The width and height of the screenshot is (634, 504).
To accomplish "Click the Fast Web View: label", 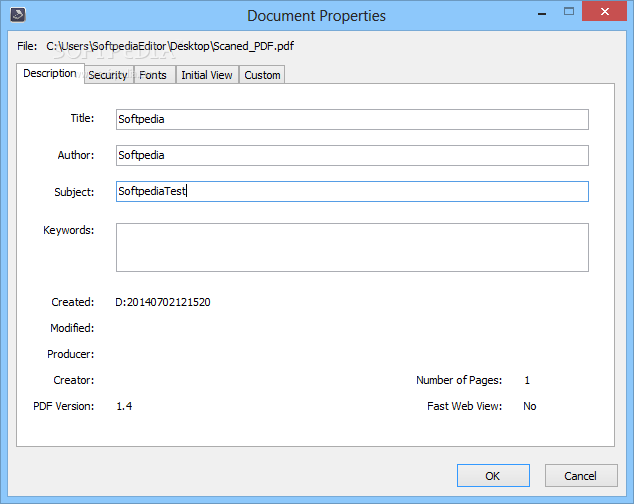I will tap(465, 406).
